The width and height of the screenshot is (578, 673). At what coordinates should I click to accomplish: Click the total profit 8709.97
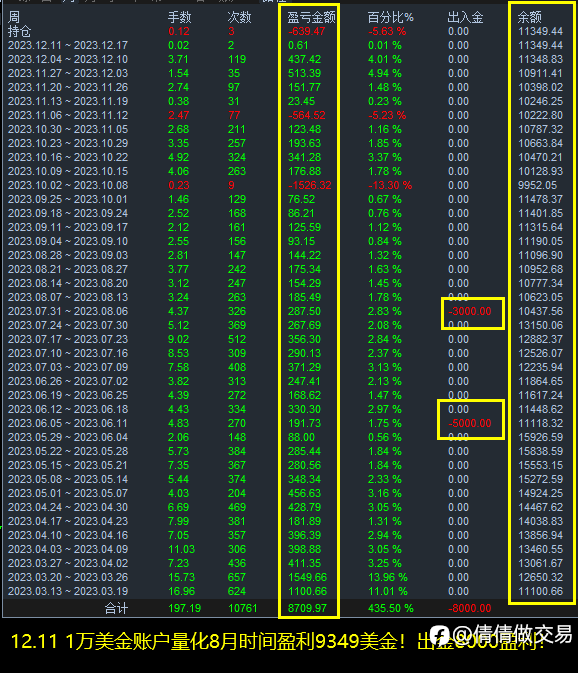(x=307, y=608)
